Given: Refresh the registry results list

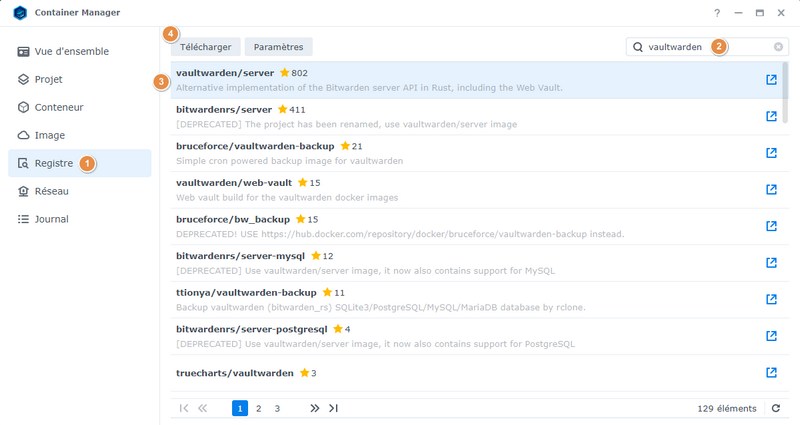Looking at the screenshot, I should coord(776,408).
